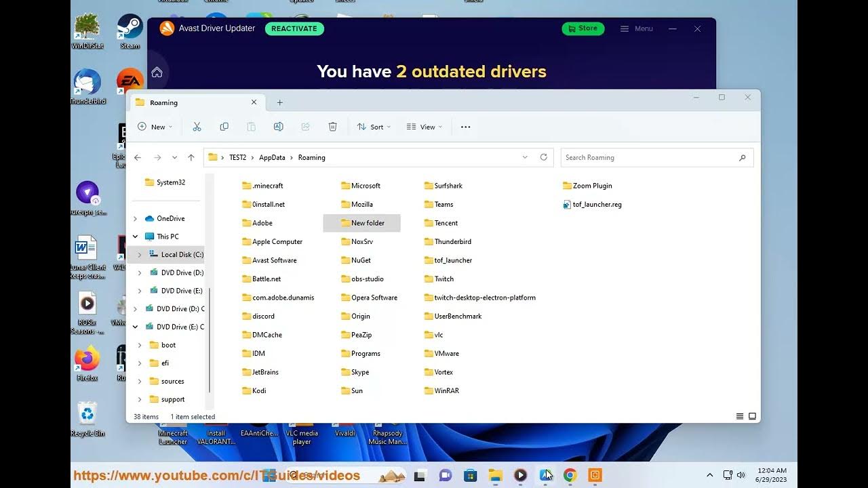This screenshot has height=488, width=868.
Task: Go up one folder level with up arrow
Action: [191, 157]
